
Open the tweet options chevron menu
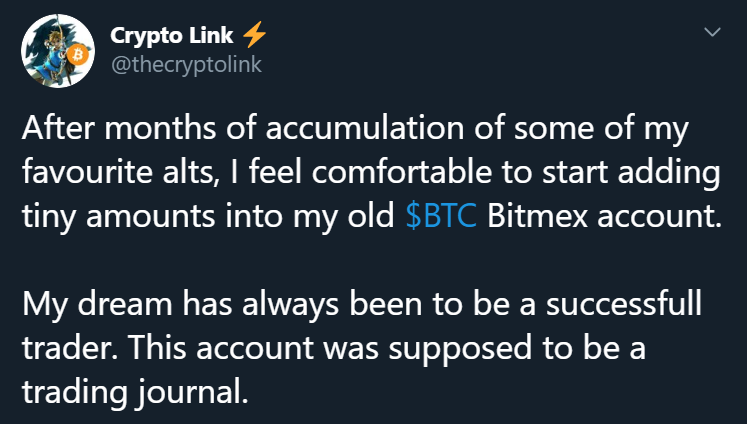(x=712, y=32)
